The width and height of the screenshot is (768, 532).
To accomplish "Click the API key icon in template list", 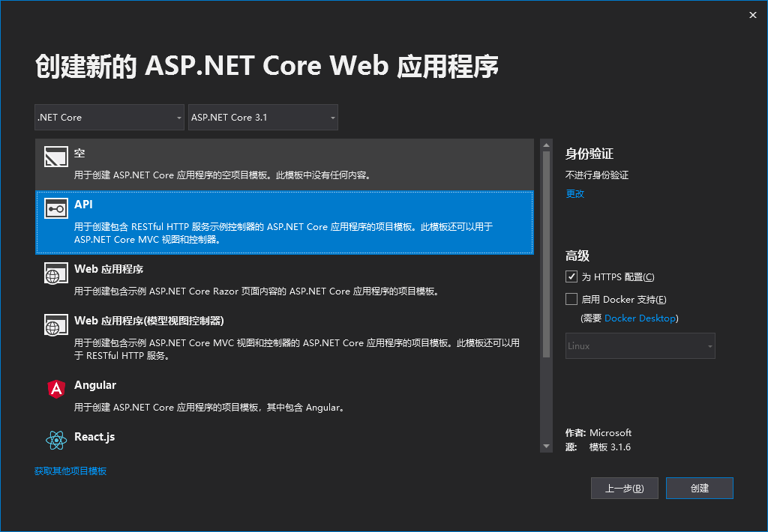I will (x=55, y=208).
